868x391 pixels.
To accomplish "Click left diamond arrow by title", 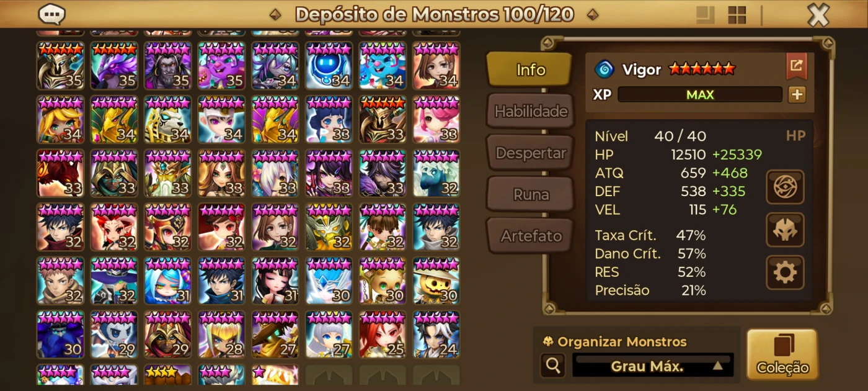I will pyautogui.click(x=276, y=14).
